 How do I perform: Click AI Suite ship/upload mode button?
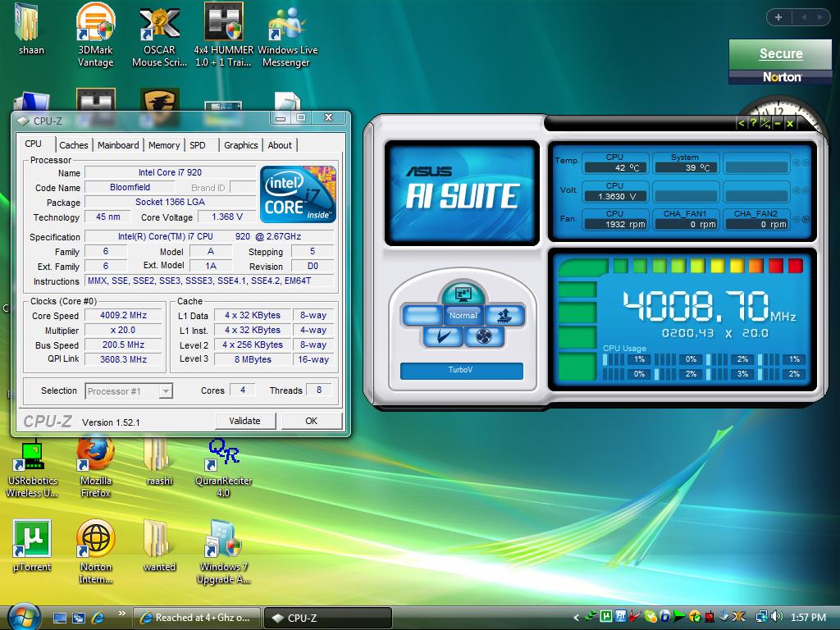pyautogui.click(x=504, y=316)
